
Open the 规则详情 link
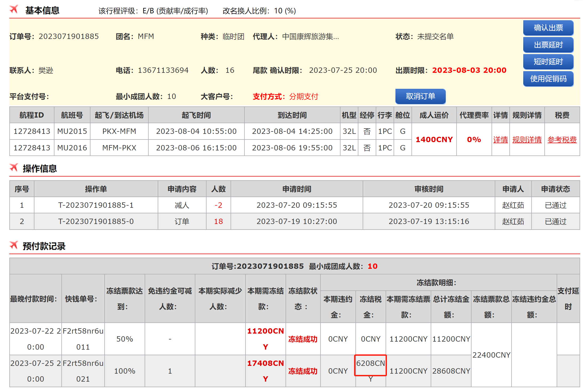point(527,139)
